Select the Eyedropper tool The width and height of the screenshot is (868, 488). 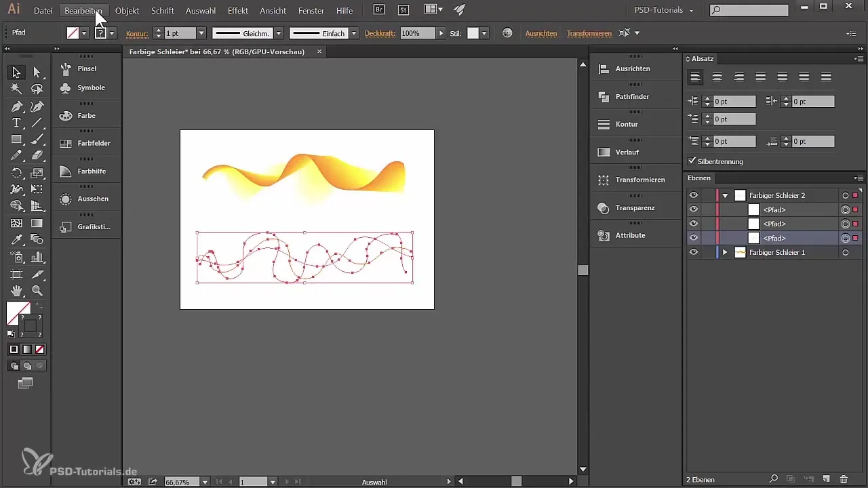coord(16,240)
